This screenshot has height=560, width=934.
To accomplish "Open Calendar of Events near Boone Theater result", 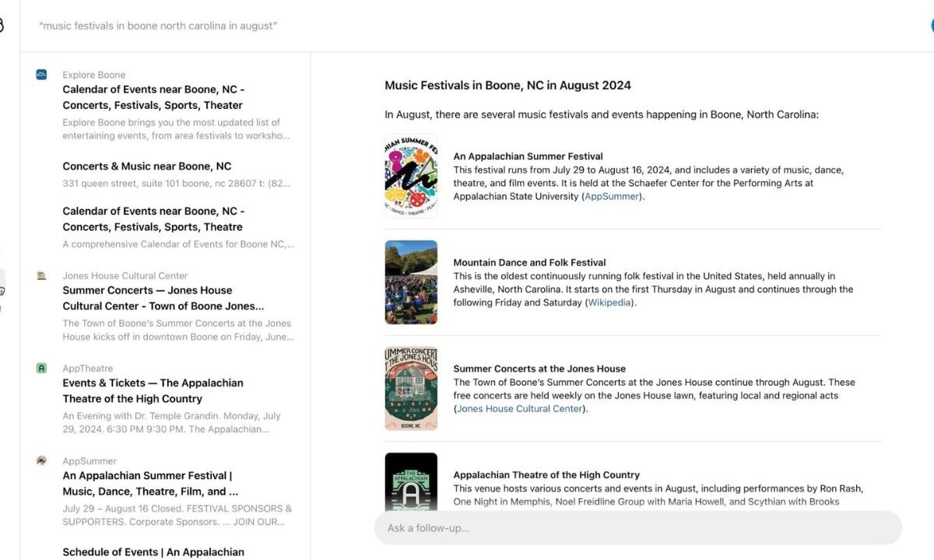I will 153,97.
